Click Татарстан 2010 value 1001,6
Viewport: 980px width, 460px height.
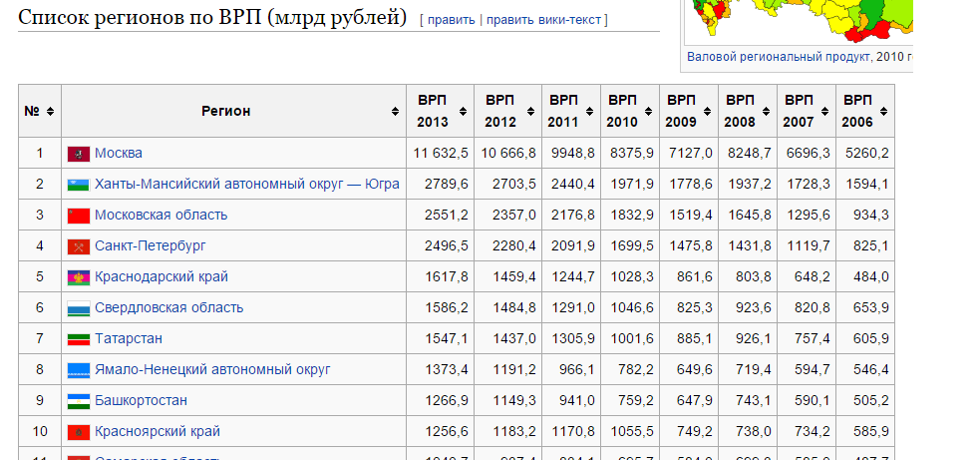click(630, 338)
